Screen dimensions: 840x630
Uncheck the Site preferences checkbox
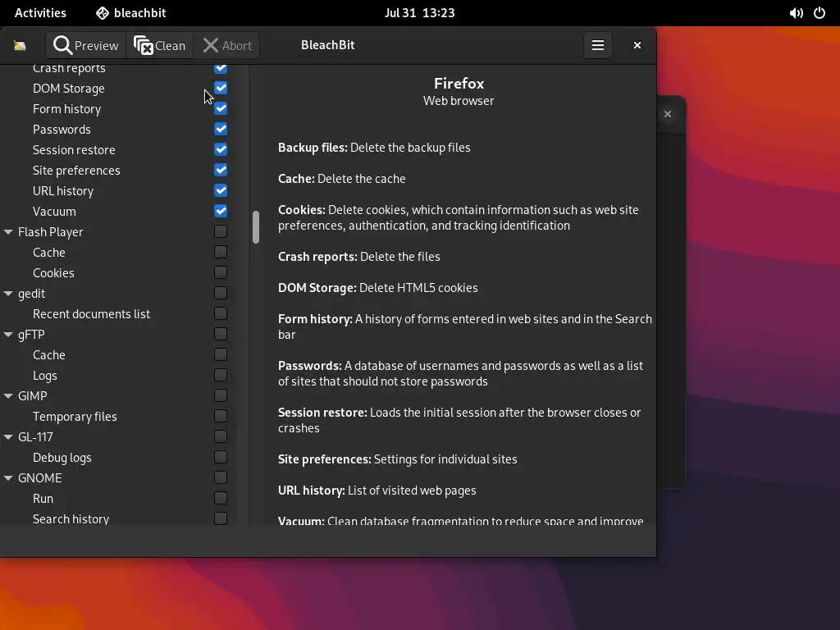221,170
